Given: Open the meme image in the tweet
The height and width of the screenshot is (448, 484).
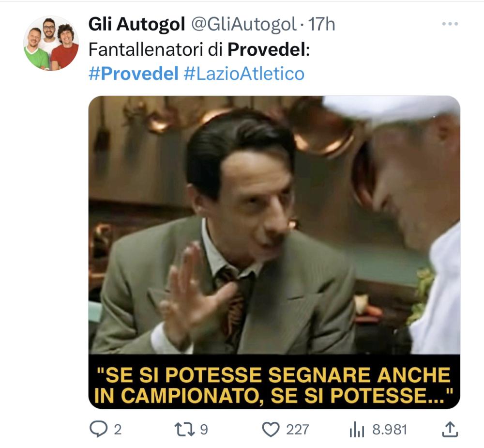Looking at the screenshot, I should pyautogui.click(x=274, y=252).
